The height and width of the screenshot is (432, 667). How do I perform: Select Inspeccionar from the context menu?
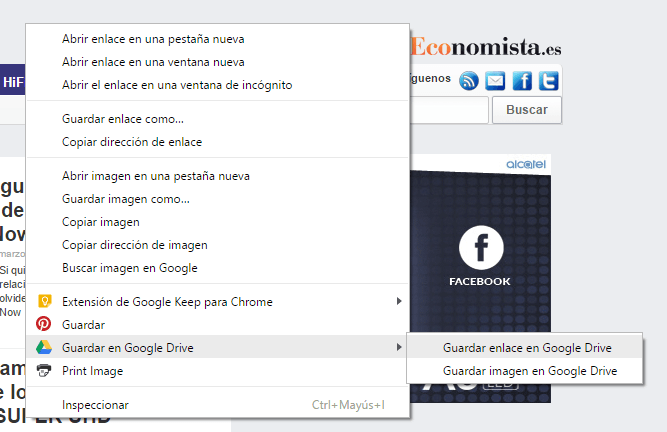click(x=218, y=405)
